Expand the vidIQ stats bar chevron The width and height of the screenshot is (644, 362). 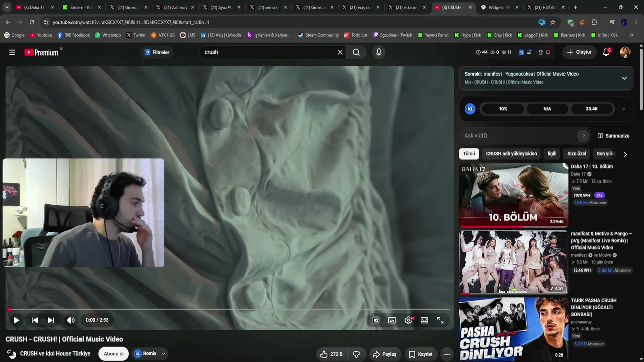pos(624,109)
